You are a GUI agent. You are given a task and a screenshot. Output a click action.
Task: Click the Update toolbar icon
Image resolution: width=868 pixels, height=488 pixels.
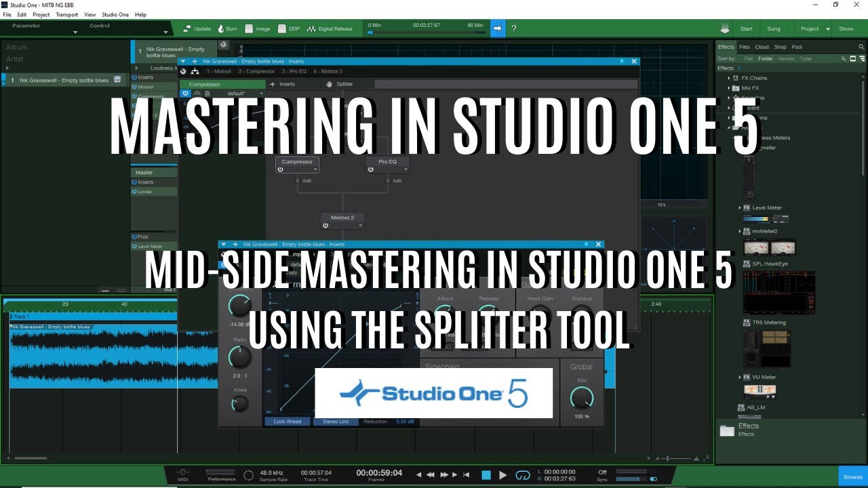[x=187, y=29]
